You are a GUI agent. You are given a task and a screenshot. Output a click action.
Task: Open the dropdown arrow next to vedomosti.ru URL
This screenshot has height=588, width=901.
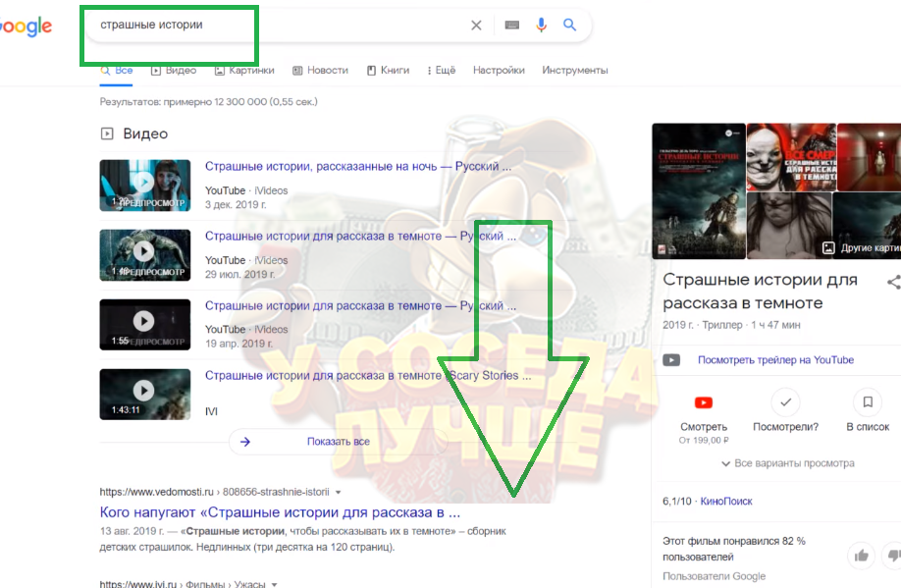click(338, 491)
